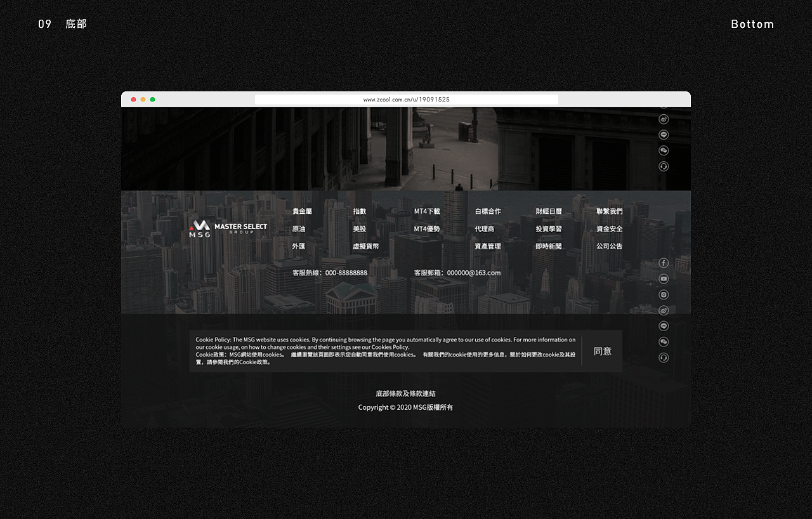Click the 聯繫我們 contact link
Viewport: 812px width, 519px height.
tap(610, 211)
